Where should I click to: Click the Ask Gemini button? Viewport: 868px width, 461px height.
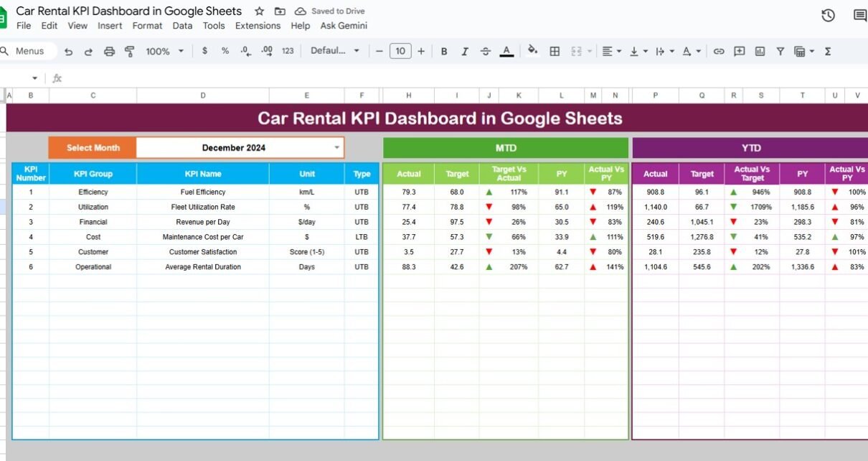[x=344, y=26]
